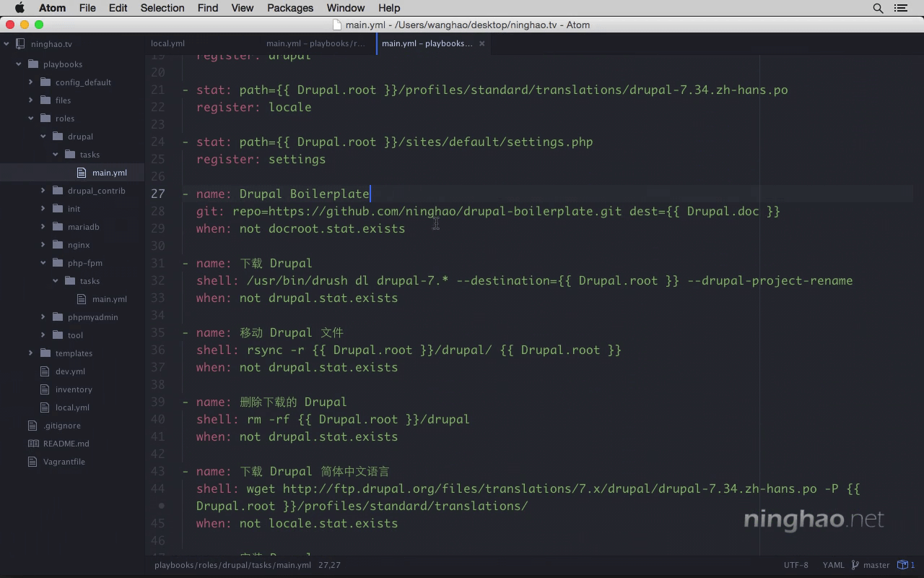924x578 pixels.
Task: Click the mariadb folder icon
Action: 57,227
